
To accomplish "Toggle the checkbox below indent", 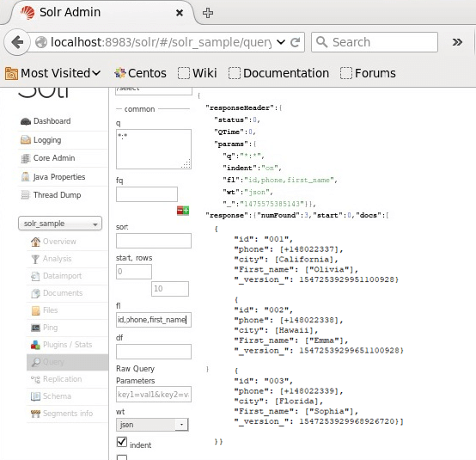I will click(x=122, y=457).
